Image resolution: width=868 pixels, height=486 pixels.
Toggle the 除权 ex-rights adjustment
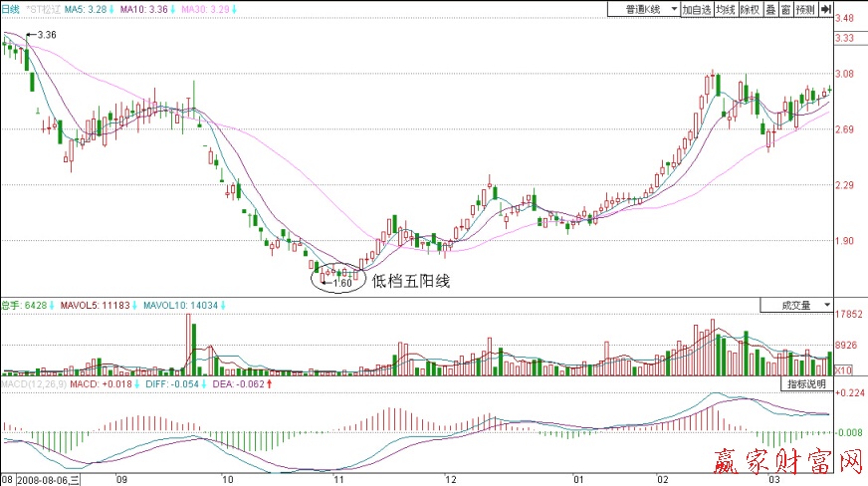(x=750, y=9)
